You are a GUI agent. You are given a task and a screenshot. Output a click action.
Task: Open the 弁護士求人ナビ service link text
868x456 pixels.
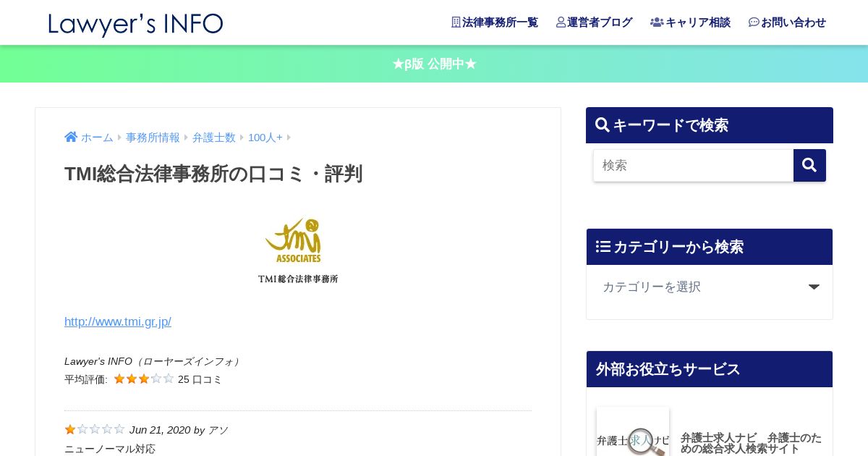coord(751,442)
